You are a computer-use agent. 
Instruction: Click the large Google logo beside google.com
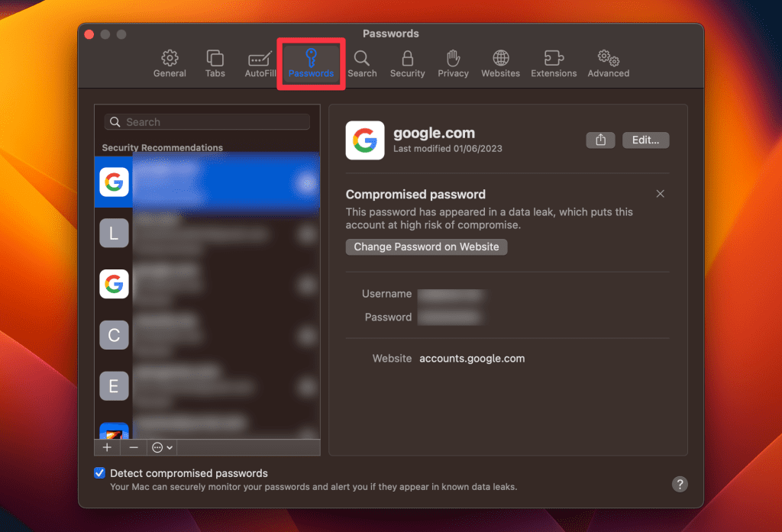[365, 140]
